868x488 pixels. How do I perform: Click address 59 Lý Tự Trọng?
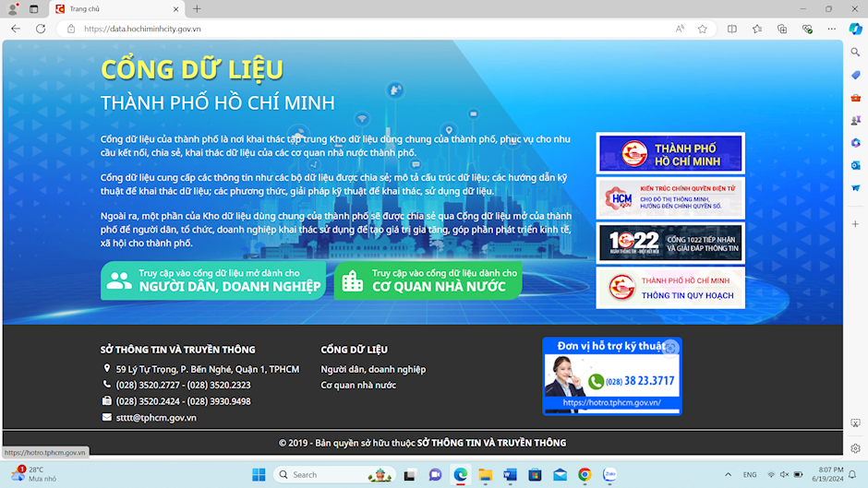208,369
